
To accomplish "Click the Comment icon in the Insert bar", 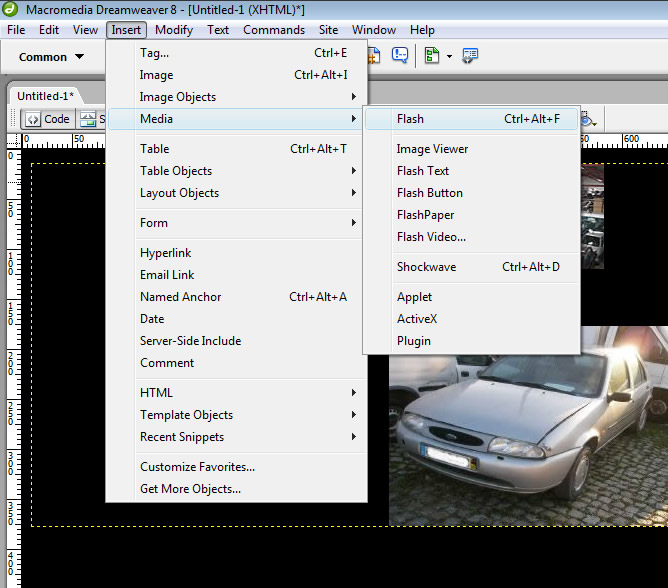I will [400, 56].
